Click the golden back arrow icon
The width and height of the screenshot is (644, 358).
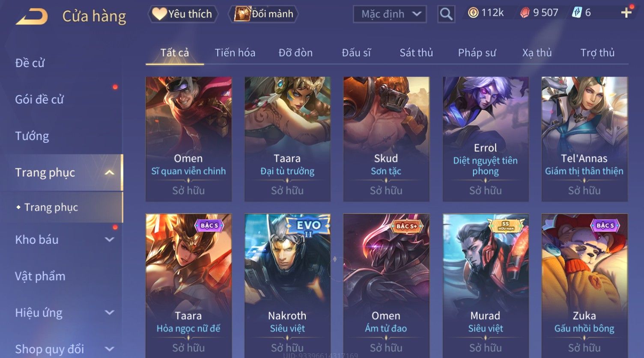coord(32,17)
